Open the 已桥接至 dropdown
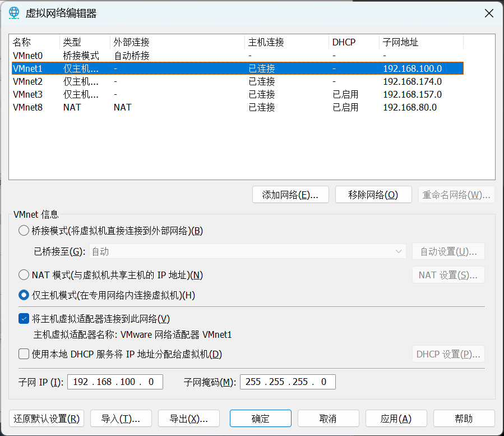504x436 pixels. (x=248, y=251)
